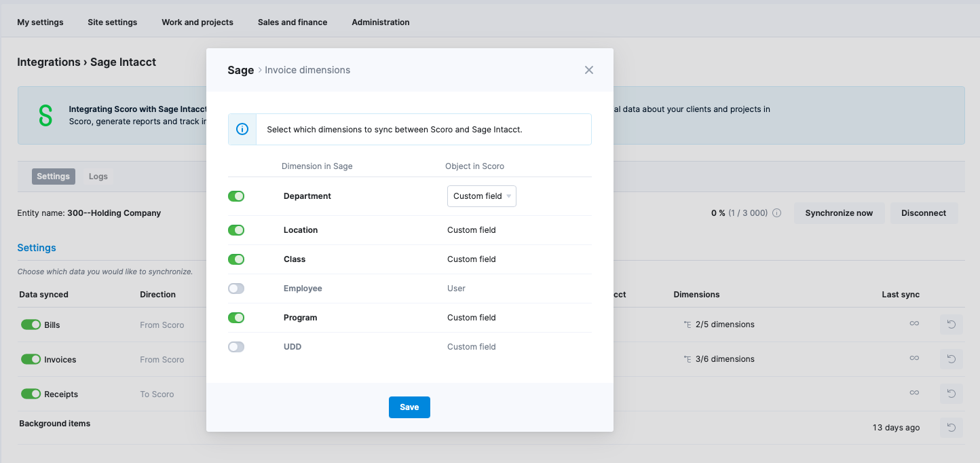Open the Sales and finance menu
This screenshot has width=980, height=463.
pos(292,22)
